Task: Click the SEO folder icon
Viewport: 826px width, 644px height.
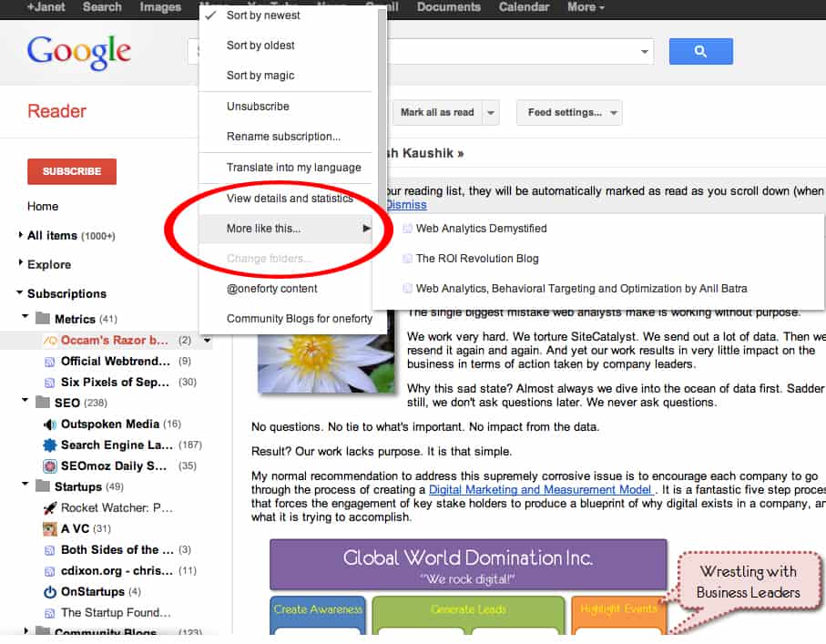Action: (x=42, y=402)
